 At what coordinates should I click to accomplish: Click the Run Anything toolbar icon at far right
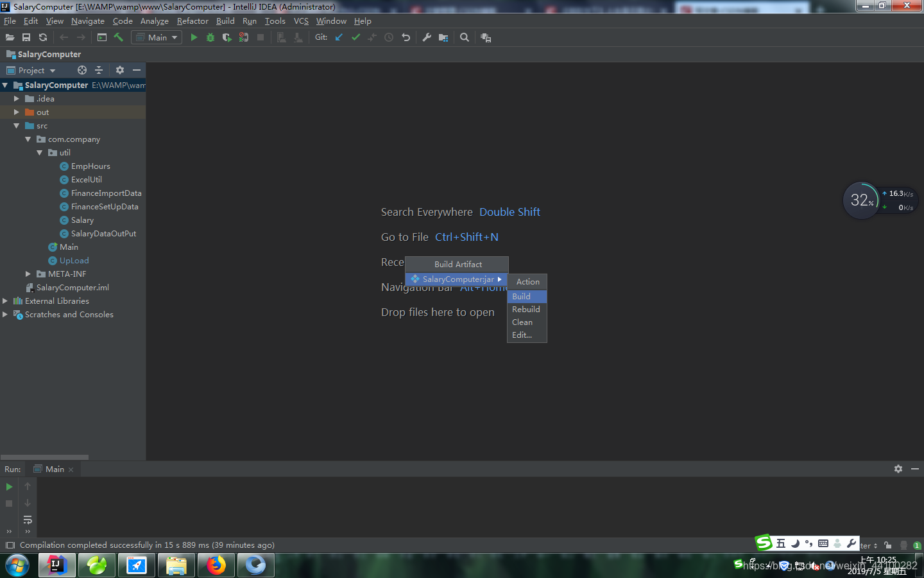tap(486, 37)
